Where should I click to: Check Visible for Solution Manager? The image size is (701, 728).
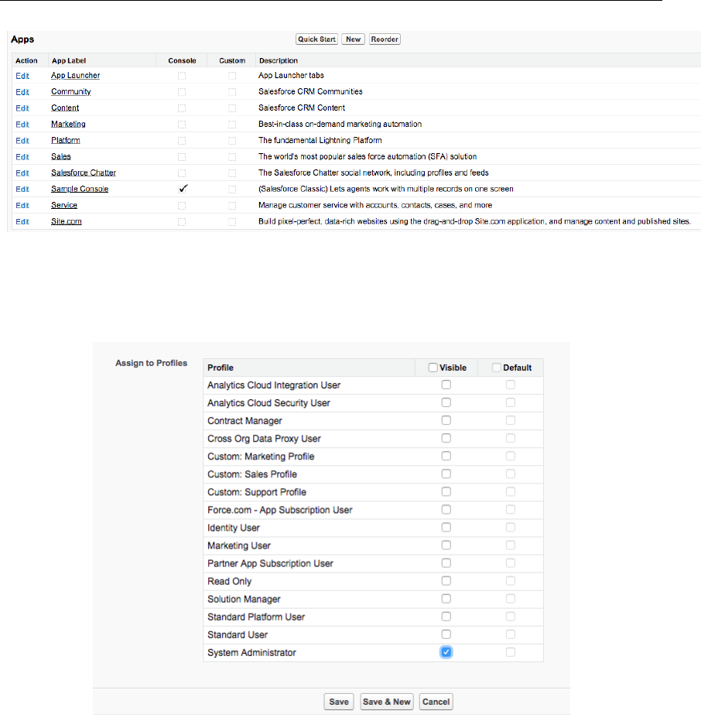446,599
